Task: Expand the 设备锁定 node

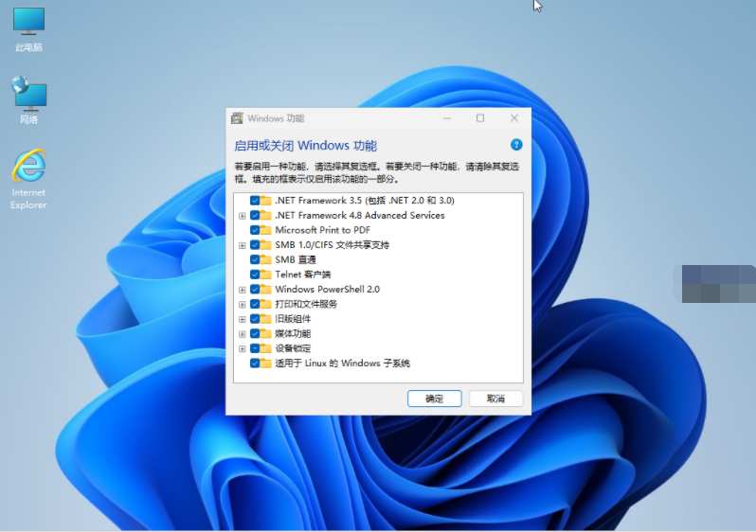Action: (242, 349)
